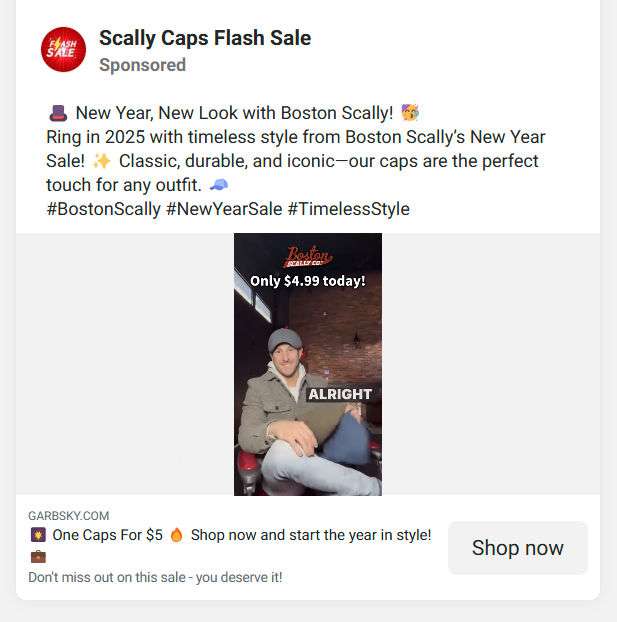This screenshot has width=617, height=622.
Task: Click the fire emoji in the headline
Action: 177,535
